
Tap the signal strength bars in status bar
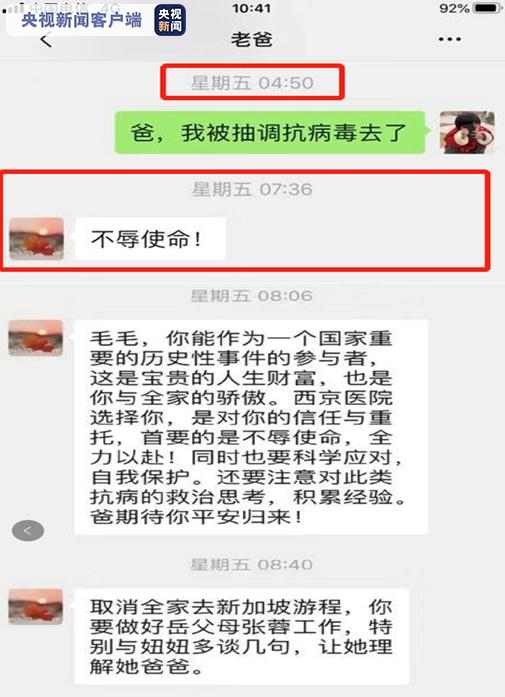coord(14,7)
